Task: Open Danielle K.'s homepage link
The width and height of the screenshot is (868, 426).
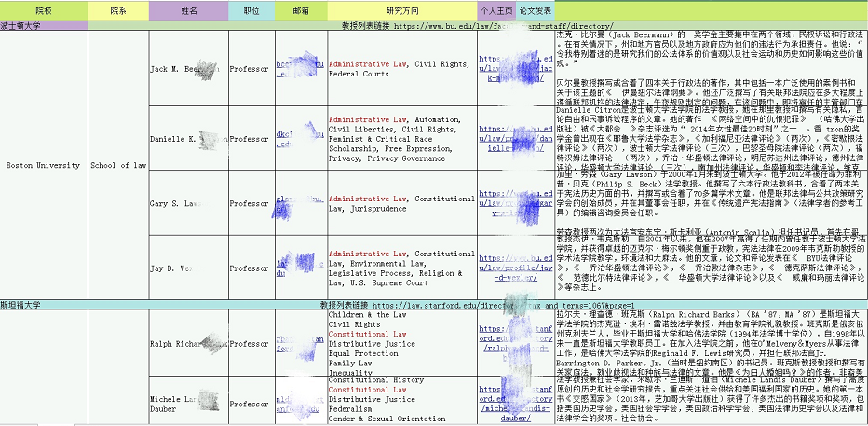Action: (x=516, y=139)
